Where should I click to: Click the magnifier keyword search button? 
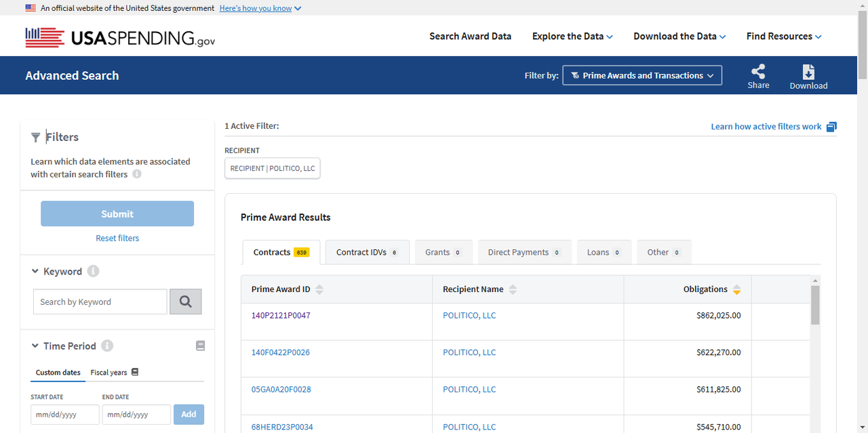click(x=185, y=302)
